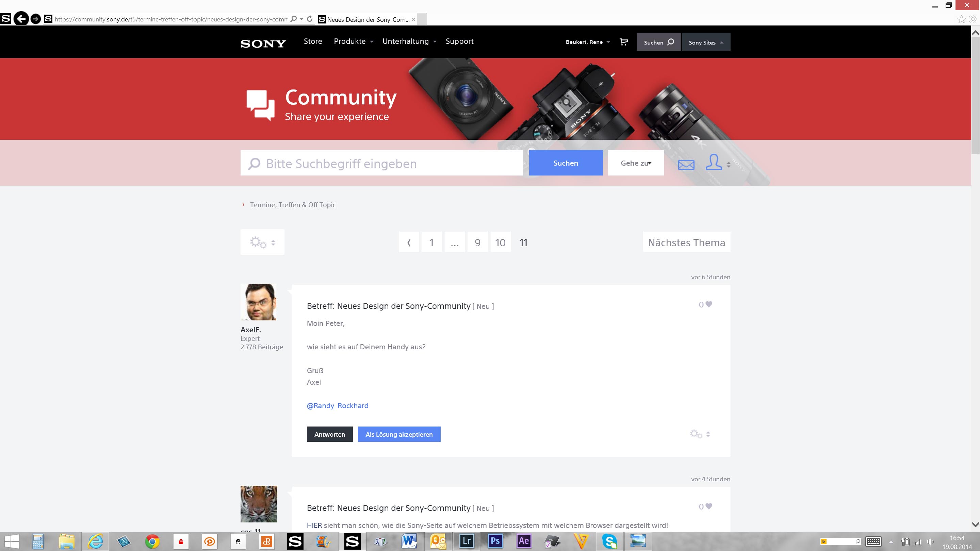Go to previous page arrow in pagination
The image size is (980, 551).
pos(409,242)
